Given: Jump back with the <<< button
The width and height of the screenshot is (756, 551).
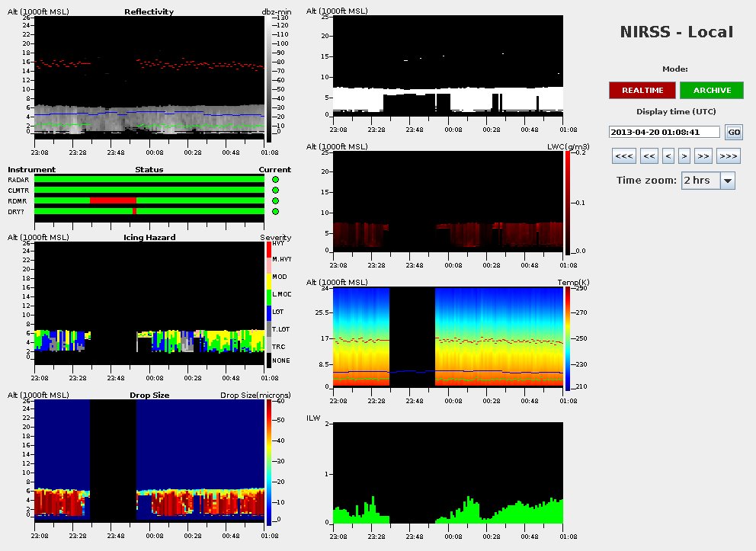Looking at the screenshot, I should coord(624,156).
